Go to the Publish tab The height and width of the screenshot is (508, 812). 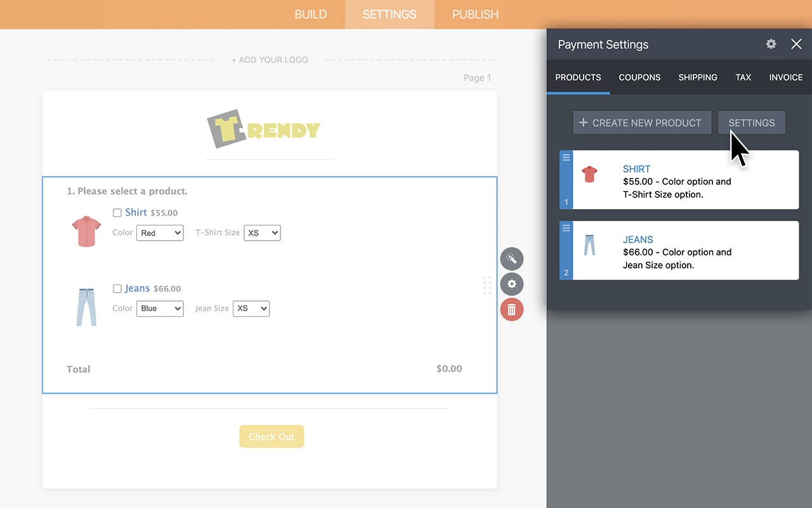[475, 14]
